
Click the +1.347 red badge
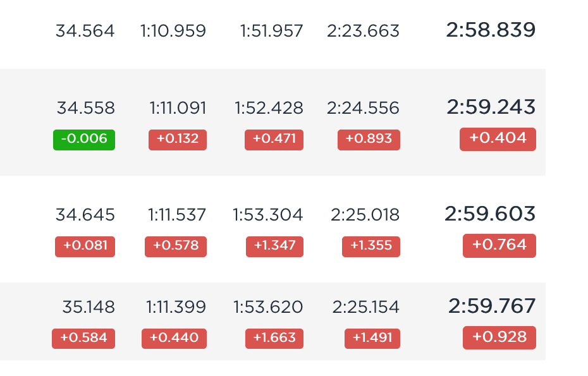point(274,246)
